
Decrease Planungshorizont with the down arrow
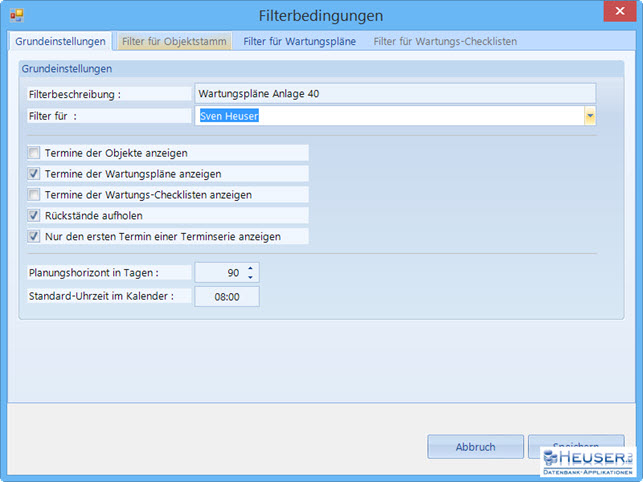(250, 277)
